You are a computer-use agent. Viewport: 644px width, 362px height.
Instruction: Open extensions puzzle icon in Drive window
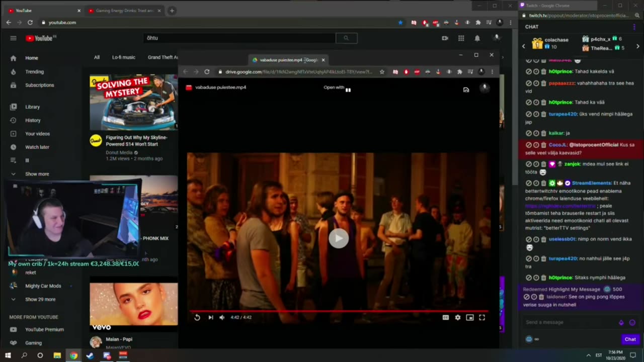point(459,72)
